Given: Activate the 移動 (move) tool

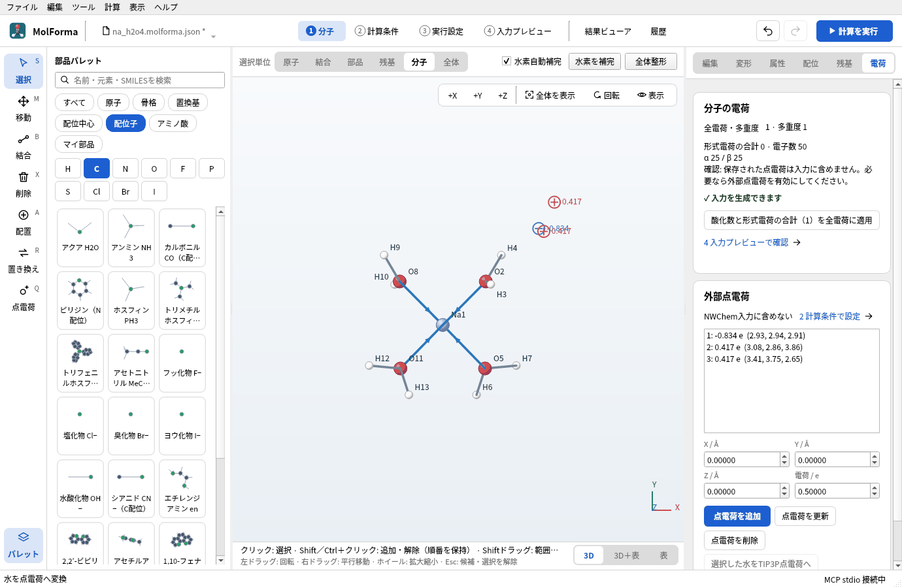Looking at the screenshot, I should (x=24, y=108).
